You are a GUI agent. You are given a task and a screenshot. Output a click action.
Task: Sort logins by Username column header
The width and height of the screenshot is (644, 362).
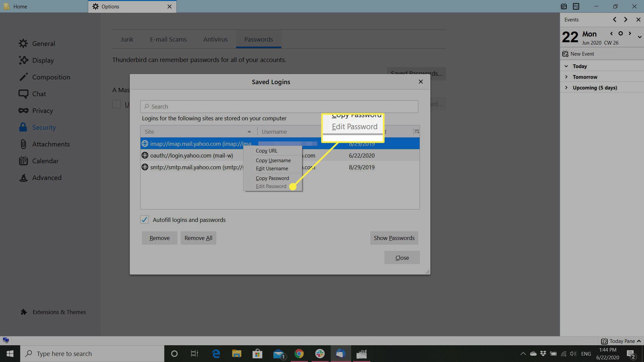click(x=289, y=132)
